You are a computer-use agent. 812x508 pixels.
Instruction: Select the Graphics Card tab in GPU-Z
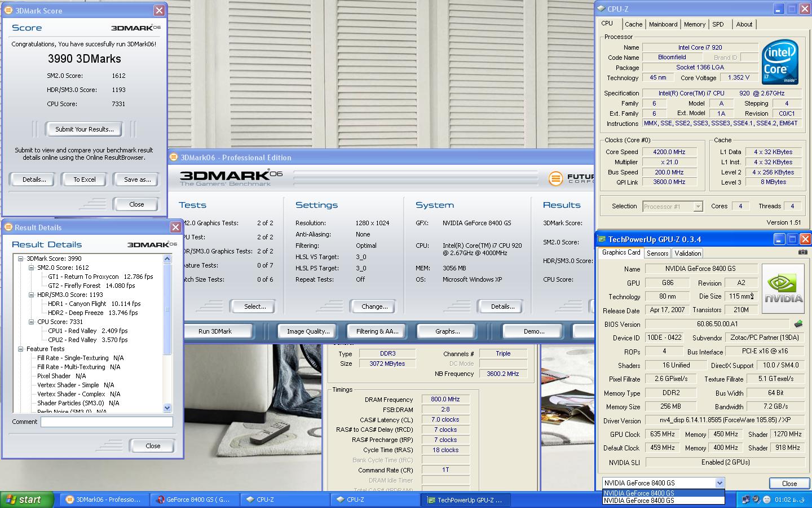[x=621, y=253]
